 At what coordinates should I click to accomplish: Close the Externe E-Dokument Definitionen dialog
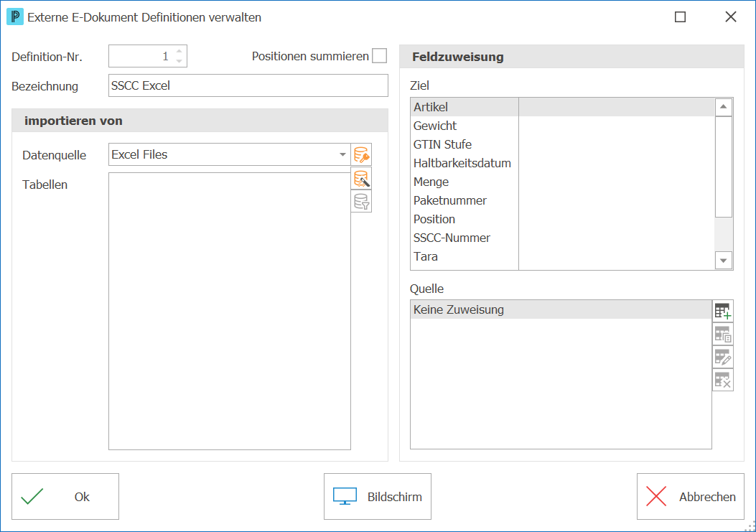pyautogui.click(x=730, y=17)
